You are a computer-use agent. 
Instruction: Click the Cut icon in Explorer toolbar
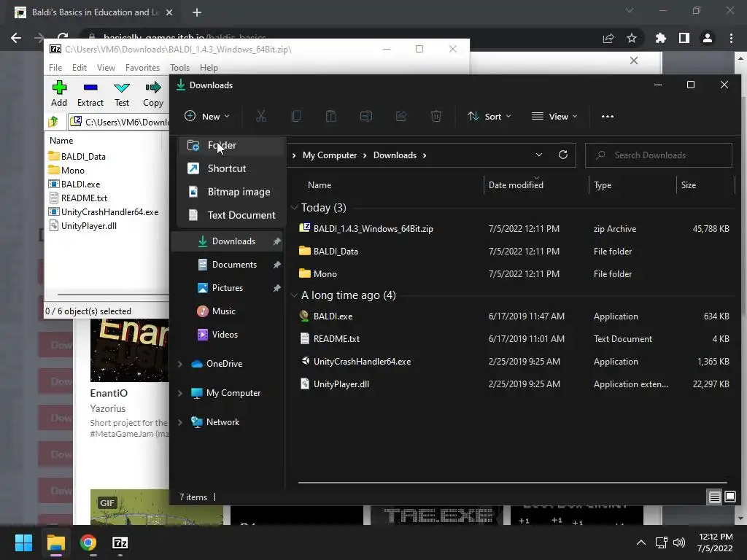[x=261, y=116]
